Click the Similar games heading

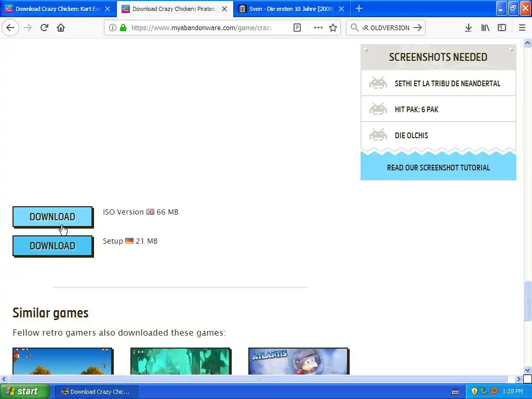tap(50, 313)
